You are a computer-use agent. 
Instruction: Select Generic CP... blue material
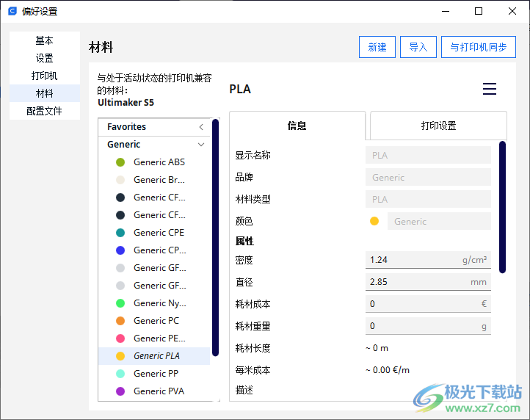click(x=154, y=250)
